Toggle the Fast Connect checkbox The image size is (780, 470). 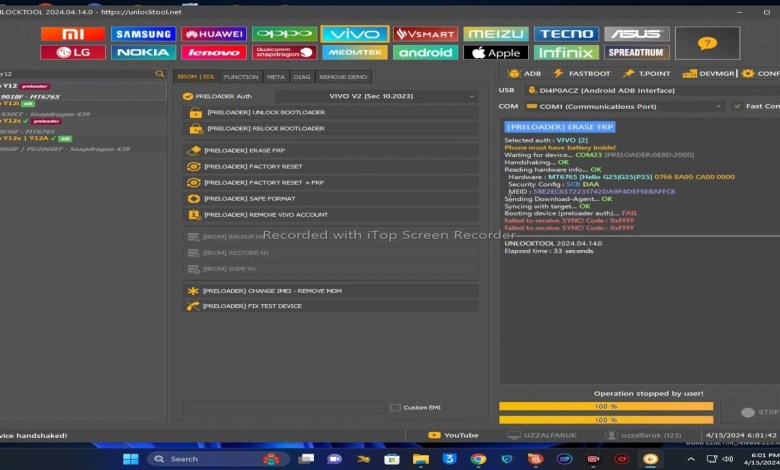(x=737, y=106)
